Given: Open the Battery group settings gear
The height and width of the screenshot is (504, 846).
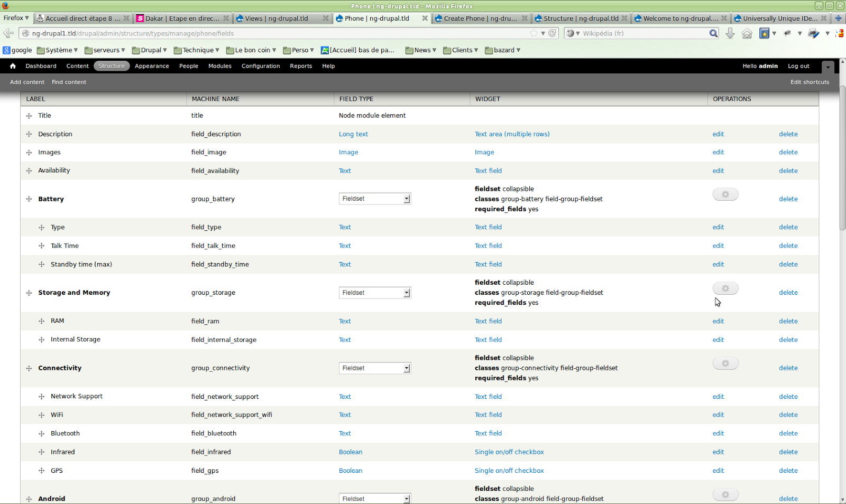Looking at the screenshot, I should click(x=725, y=194).
